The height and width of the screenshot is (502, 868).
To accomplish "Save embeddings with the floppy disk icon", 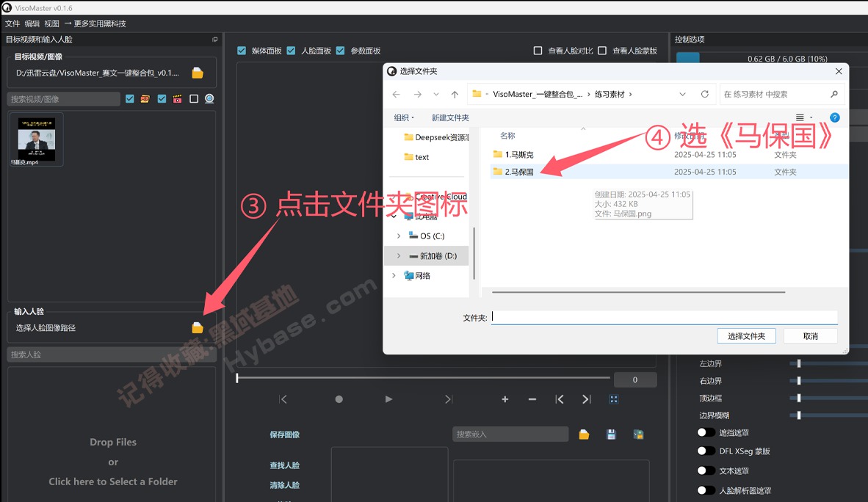I will click(x=611, y=434).
